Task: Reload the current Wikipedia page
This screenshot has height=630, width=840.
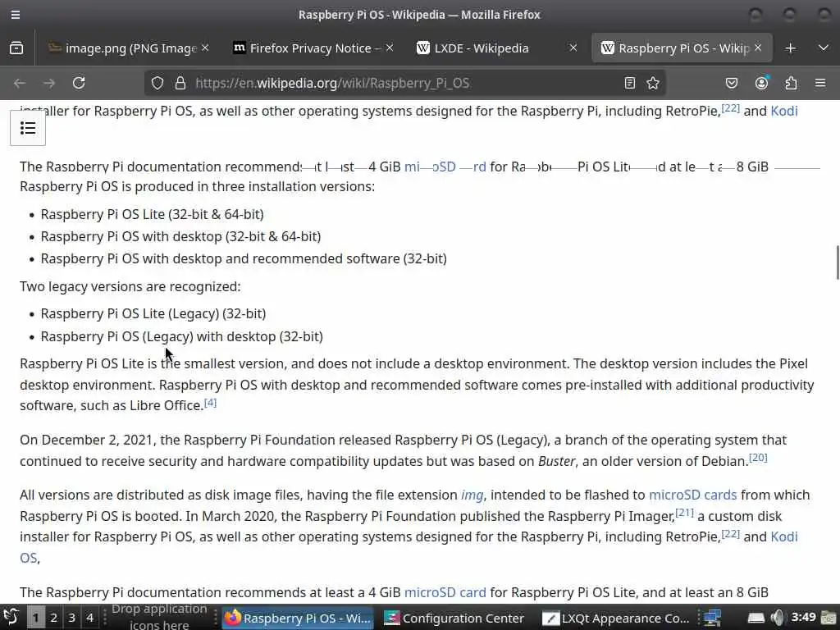Action: 79,83
